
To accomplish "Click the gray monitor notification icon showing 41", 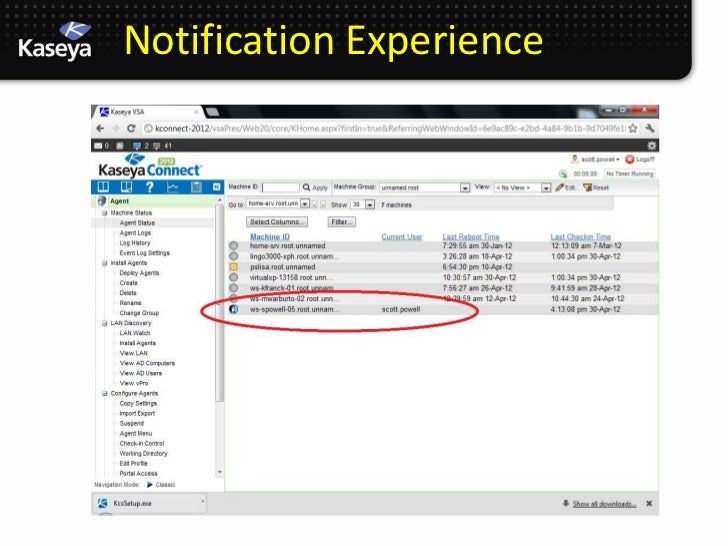I will 156,146.
